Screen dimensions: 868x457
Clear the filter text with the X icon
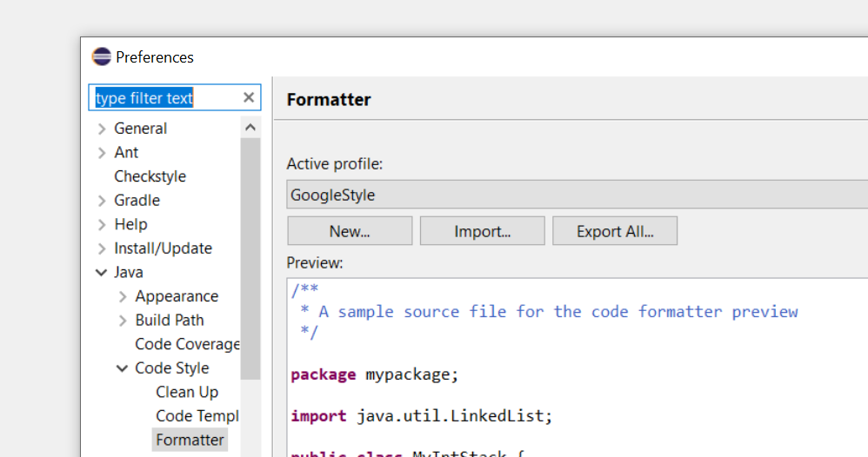click(249, 97)
